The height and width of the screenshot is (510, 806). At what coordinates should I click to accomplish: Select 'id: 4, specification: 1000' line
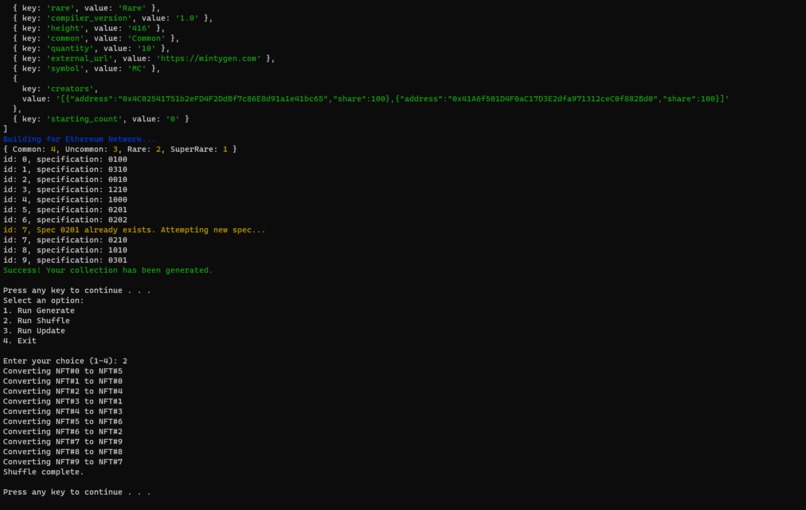65,199
